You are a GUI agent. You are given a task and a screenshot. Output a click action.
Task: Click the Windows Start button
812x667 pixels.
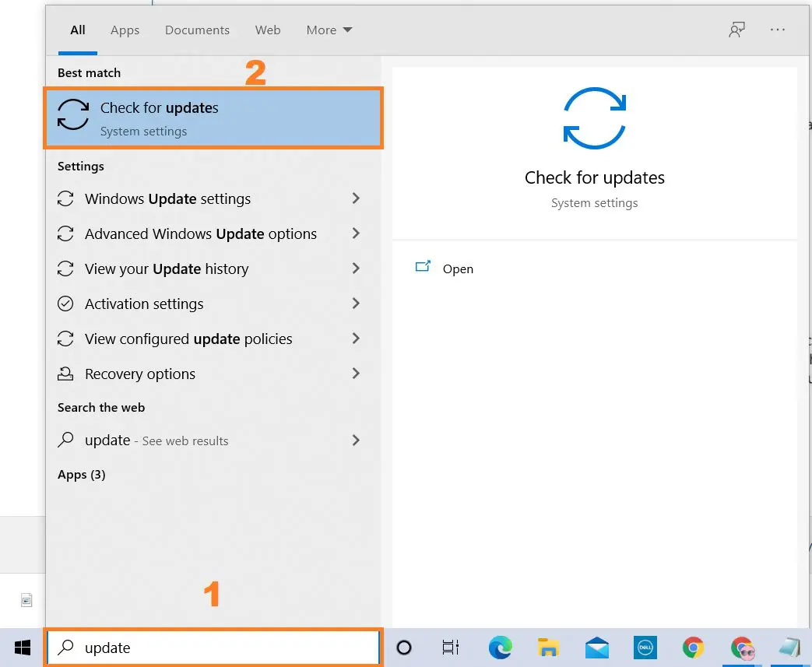coord(22,648)
